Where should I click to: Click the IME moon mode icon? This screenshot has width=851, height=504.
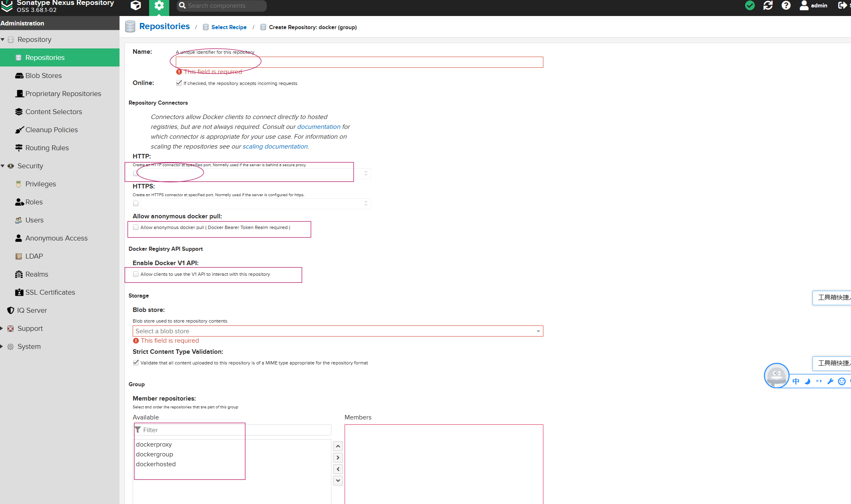(807, 381)
